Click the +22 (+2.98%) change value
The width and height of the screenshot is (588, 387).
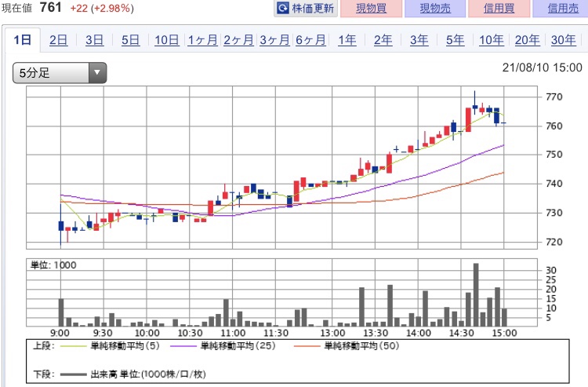pyautogui.click(x=102, y=8)
